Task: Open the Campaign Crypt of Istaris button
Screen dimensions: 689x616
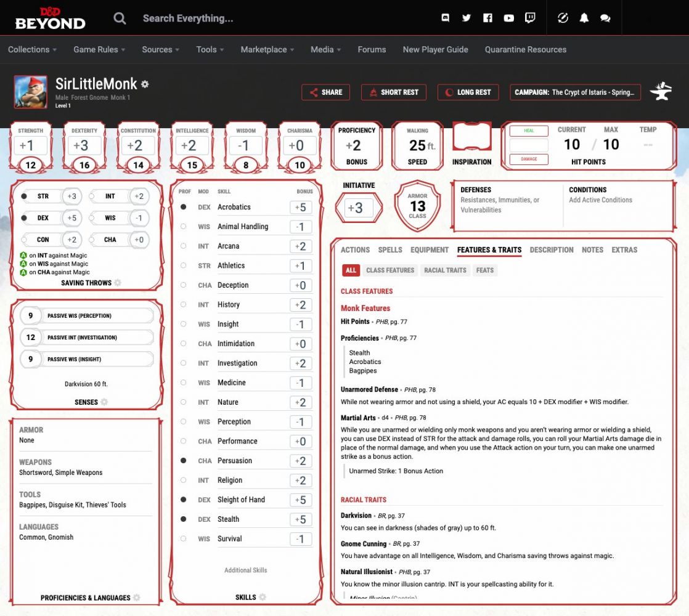Action: pos(575,92)
